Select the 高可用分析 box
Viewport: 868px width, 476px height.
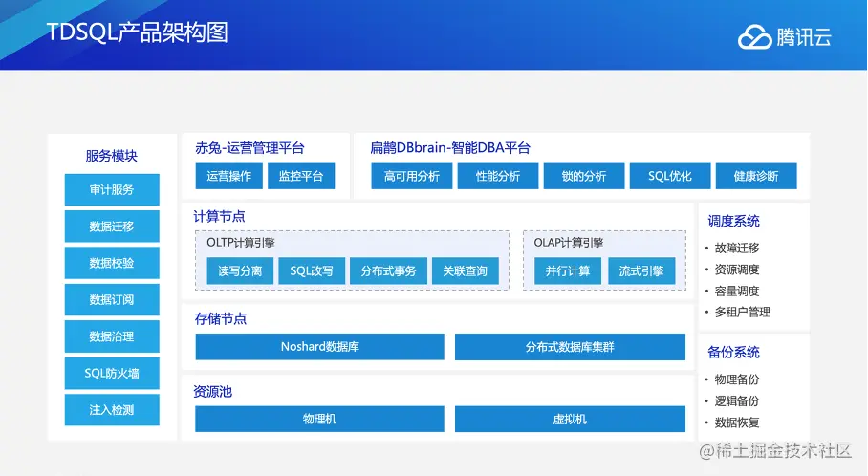click(412, 176)
